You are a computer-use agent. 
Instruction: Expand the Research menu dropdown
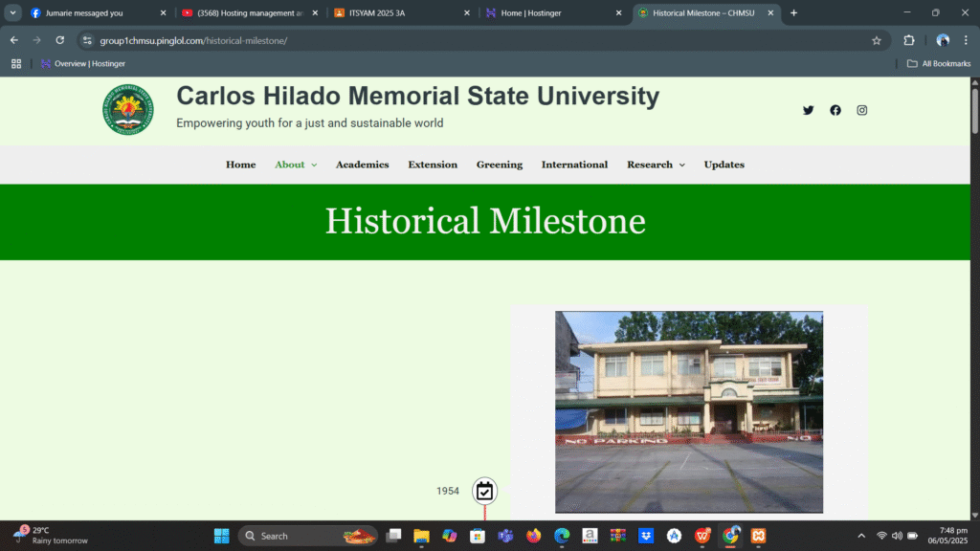point(656,165)
